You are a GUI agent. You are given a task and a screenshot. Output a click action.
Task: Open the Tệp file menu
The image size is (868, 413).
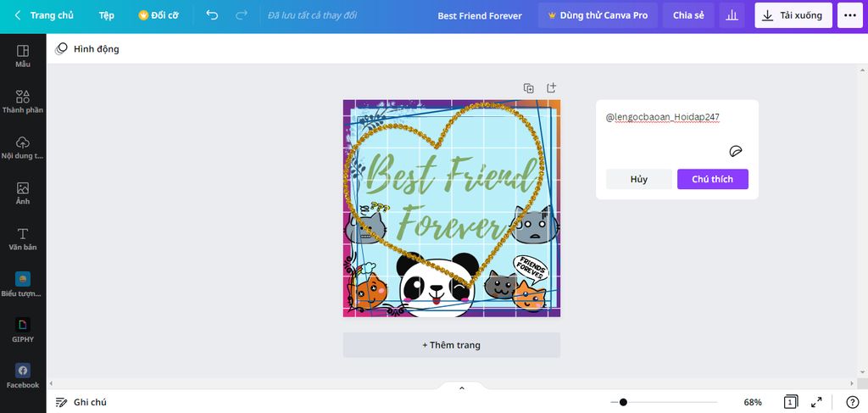[106, 15]
